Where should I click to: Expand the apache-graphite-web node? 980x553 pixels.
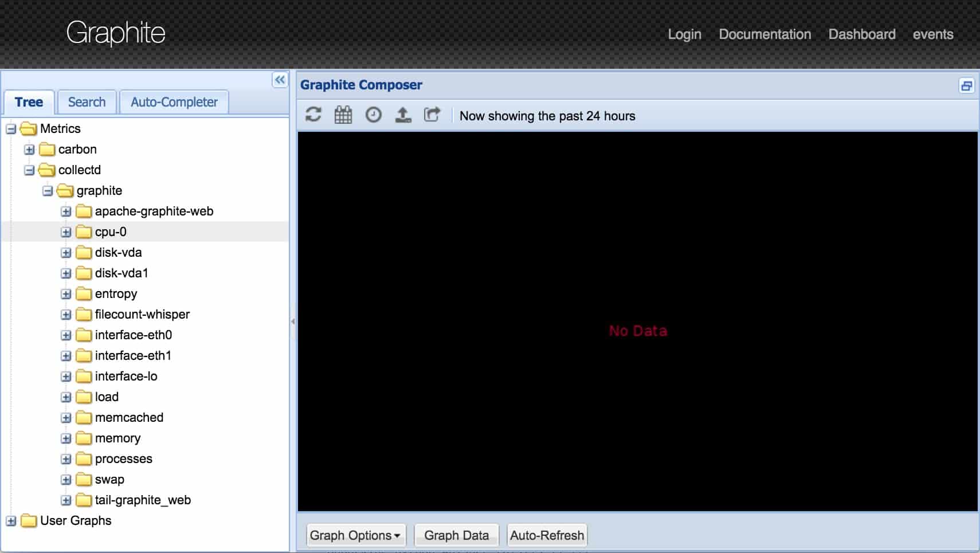point(66,211)
